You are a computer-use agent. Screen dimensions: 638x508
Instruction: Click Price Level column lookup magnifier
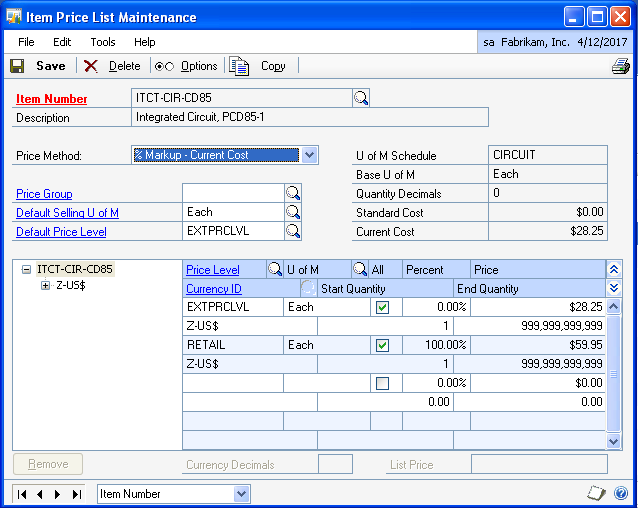(275, 269)
